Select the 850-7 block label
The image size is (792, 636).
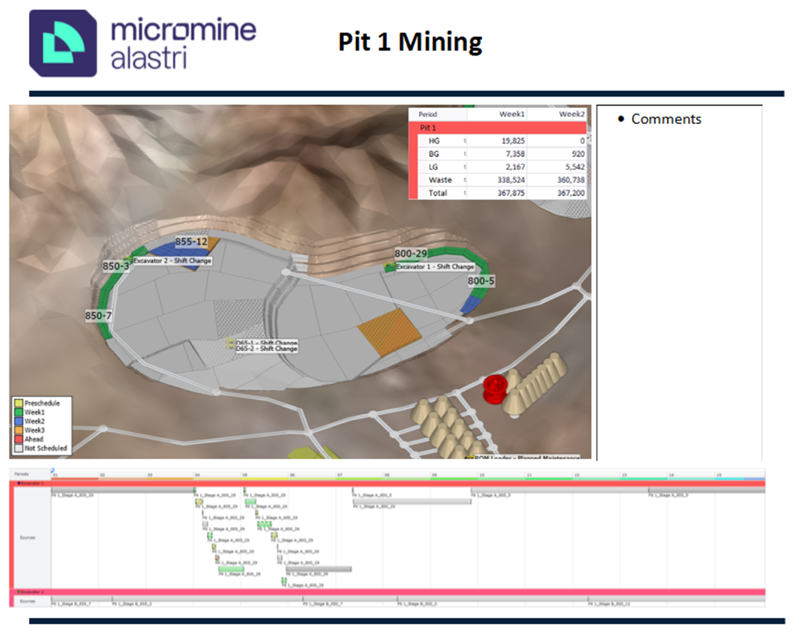pos(98,316)
